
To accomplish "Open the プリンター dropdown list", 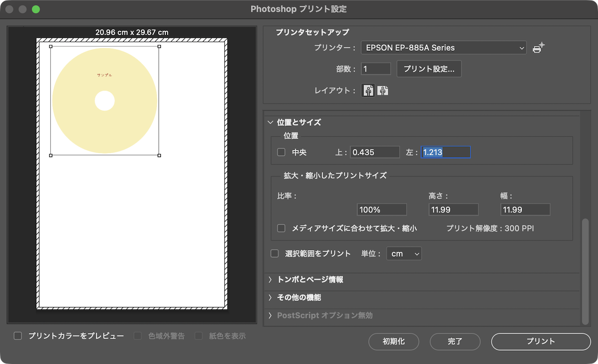I will tap(443, 48).
